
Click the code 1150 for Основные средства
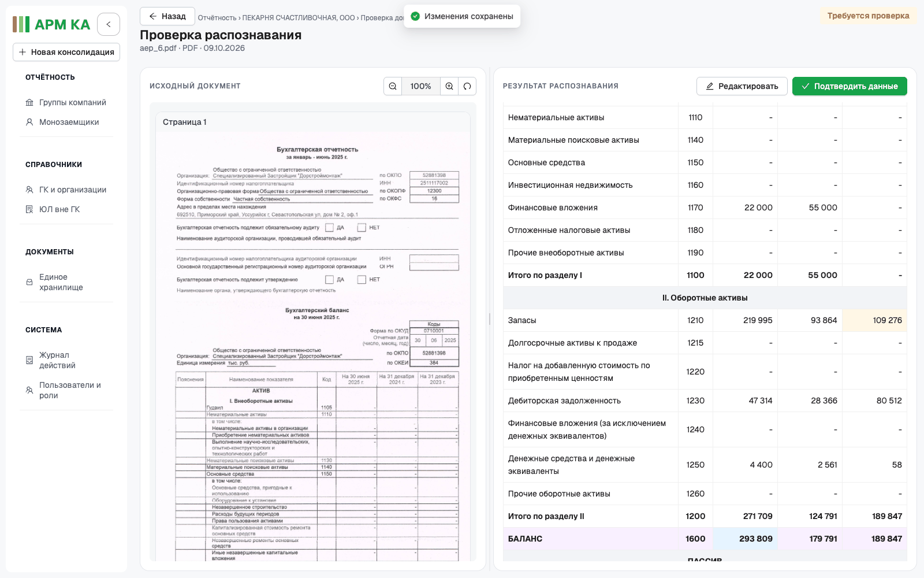click(695, 162)
